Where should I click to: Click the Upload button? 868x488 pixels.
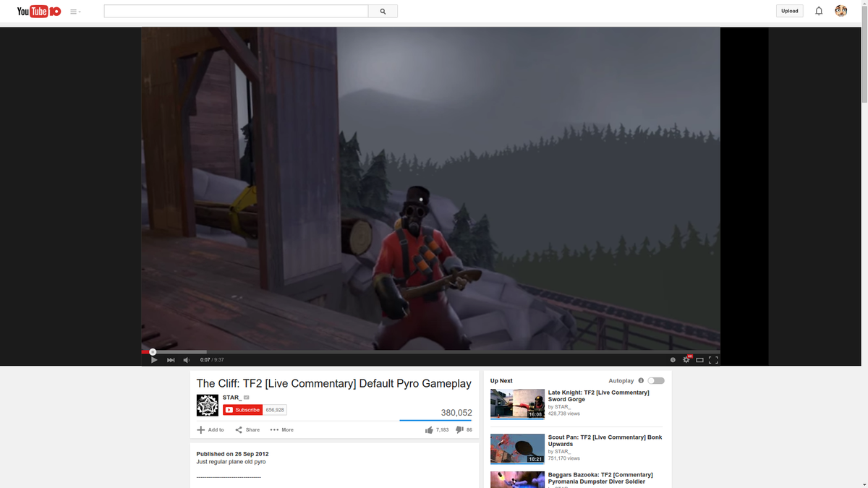click(x=789, y=11)
